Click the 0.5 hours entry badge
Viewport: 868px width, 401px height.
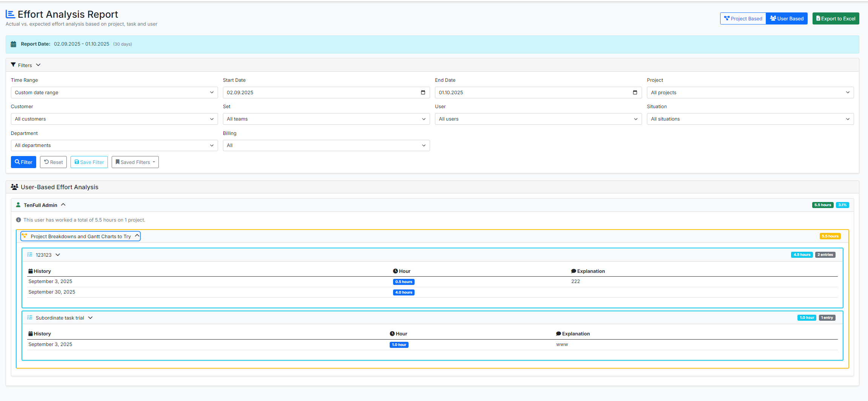point(404,282)
